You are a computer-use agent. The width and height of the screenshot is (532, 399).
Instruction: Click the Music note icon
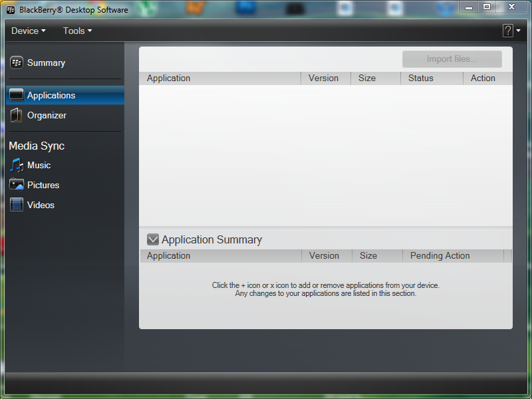(16, 165)
